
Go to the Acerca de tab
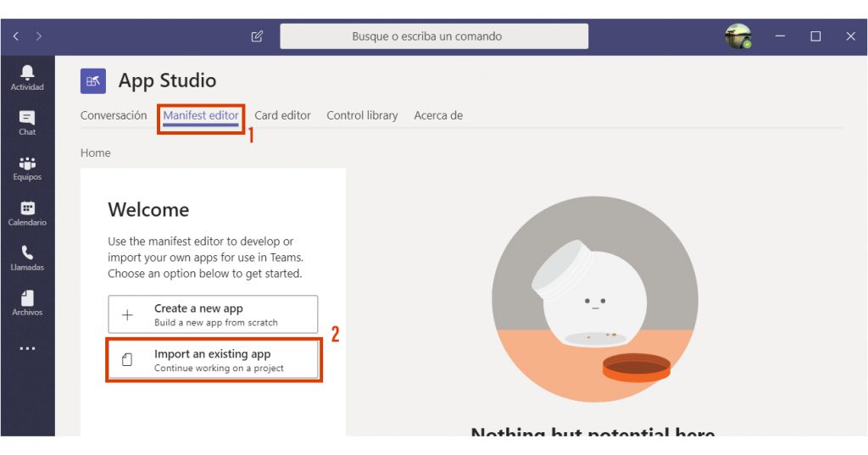tap(438, 115)
